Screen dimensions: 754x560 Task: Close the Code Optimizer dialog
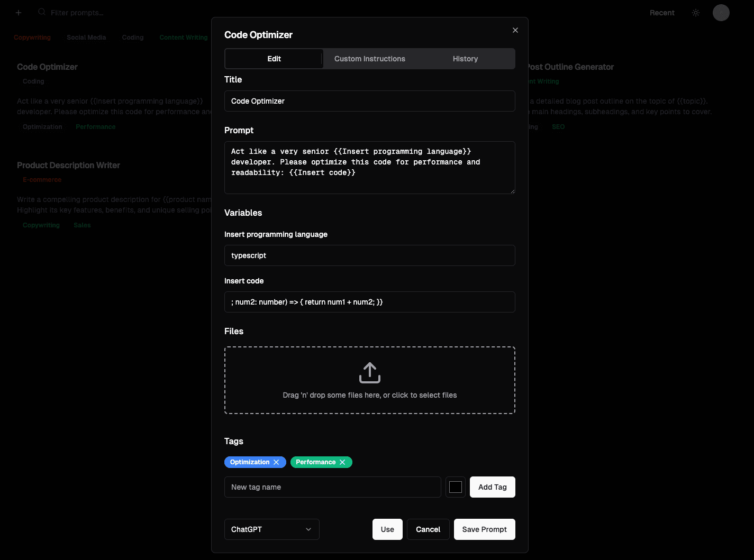coord(515,30)
